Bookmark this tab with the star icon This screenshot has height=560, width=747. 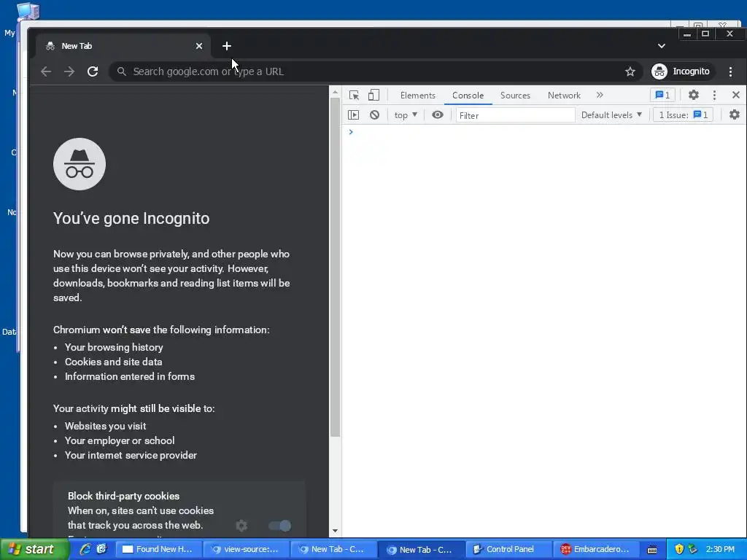tap(630, 71)
